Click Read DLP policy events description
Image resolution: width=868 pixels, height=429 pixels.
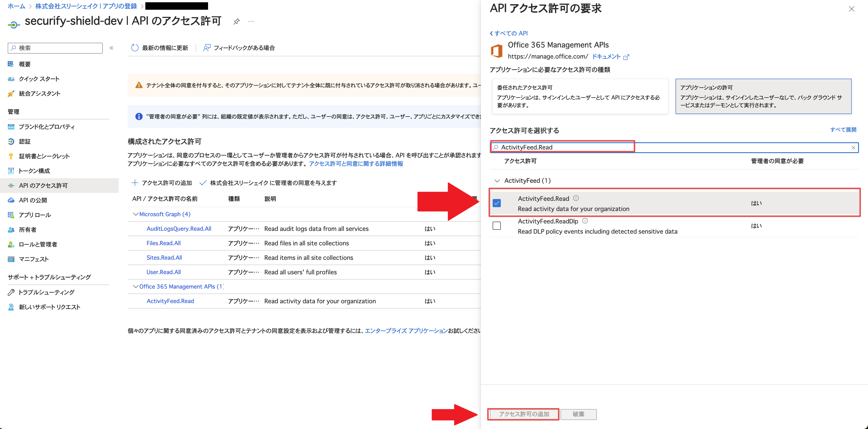pyautogui.click(x=597, y=232)
